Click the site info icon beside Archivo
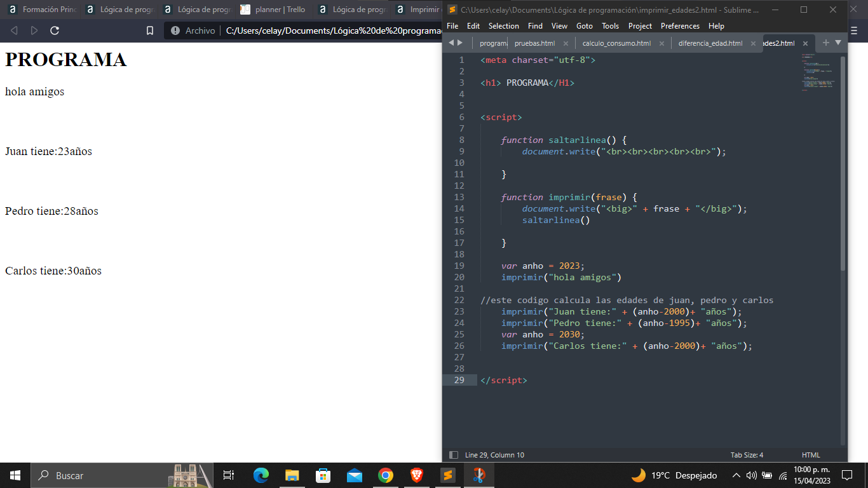Screen dimensions: 868x488 175,30
